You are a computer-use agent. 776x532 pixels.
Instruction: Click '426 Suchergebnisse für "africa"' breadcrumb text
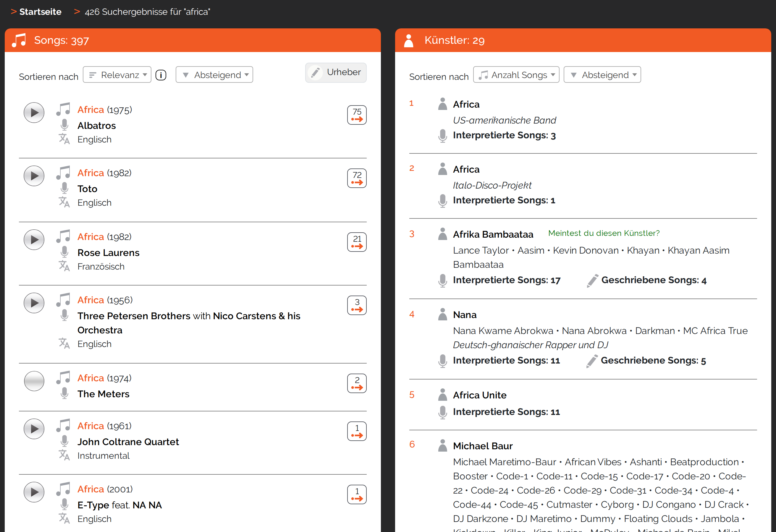tap(148, 12)
